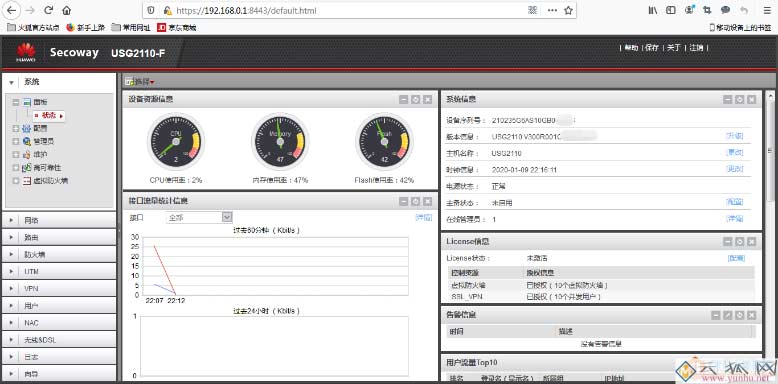Minimize the 设备资源信息 panel
This screenshot has height=384, width=778.
(403, 100)
